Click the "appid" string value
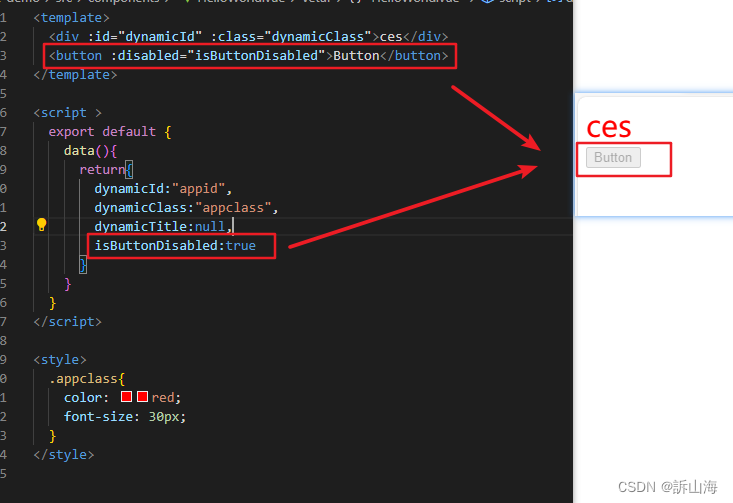 pos(199,189)
